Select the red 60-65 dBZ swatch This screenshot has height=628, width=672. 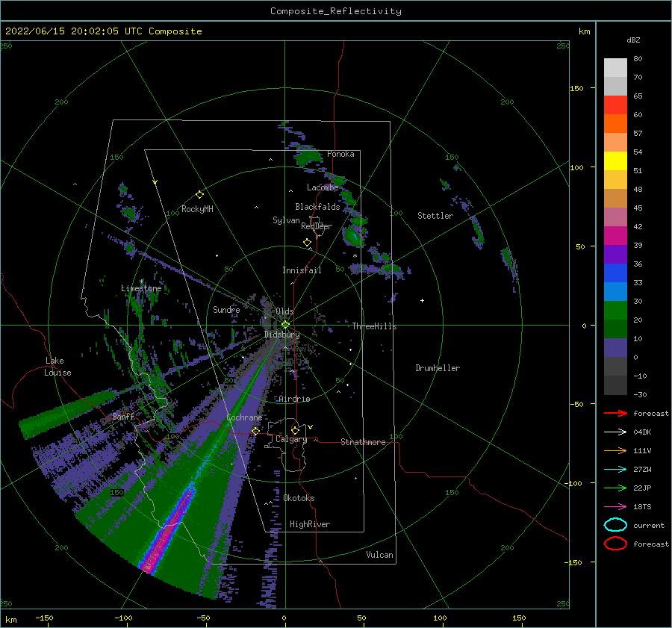point(615,105)
